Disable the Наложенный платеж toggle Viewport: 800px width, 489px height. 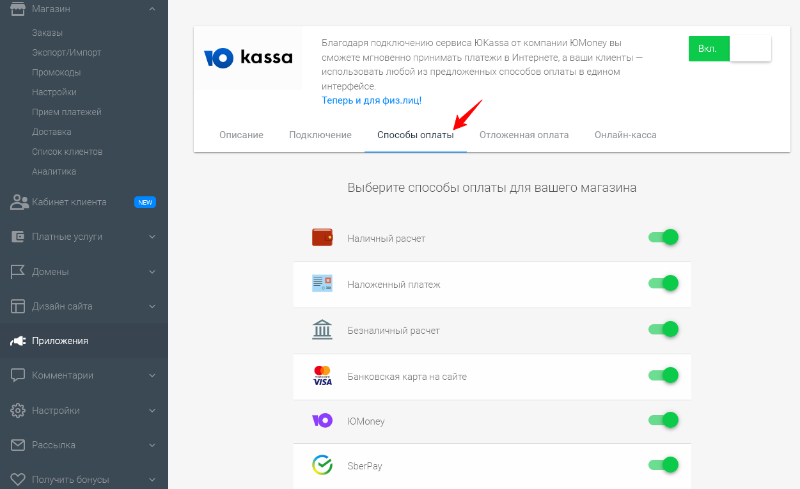[x=663, y=283]
